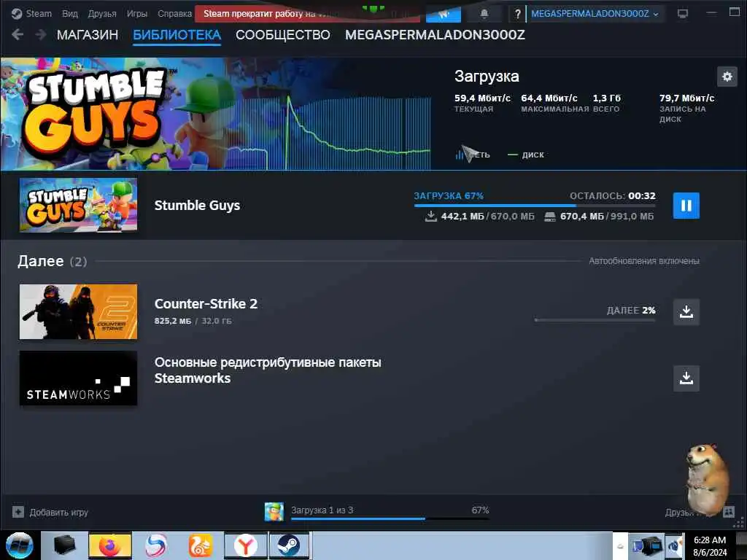Go to the МАГАЗИН tab
This screenshot has height=560, width=747.
88,35
